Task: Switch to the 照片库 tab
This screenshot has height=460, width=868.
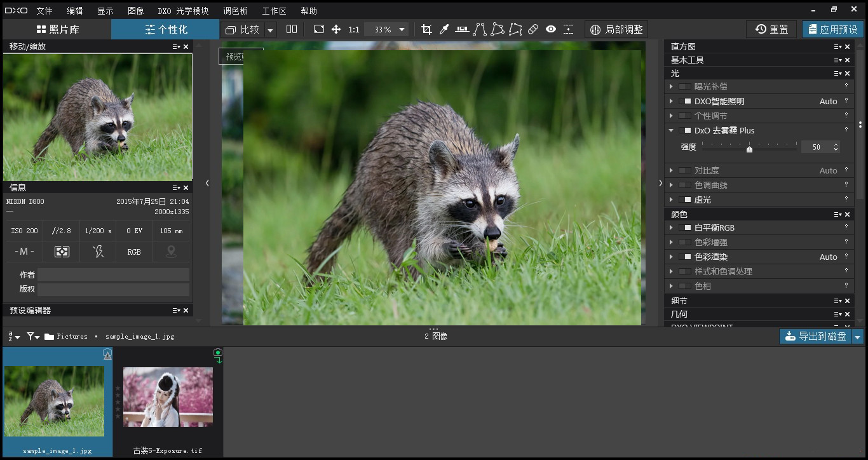Action: click(57, 29)
